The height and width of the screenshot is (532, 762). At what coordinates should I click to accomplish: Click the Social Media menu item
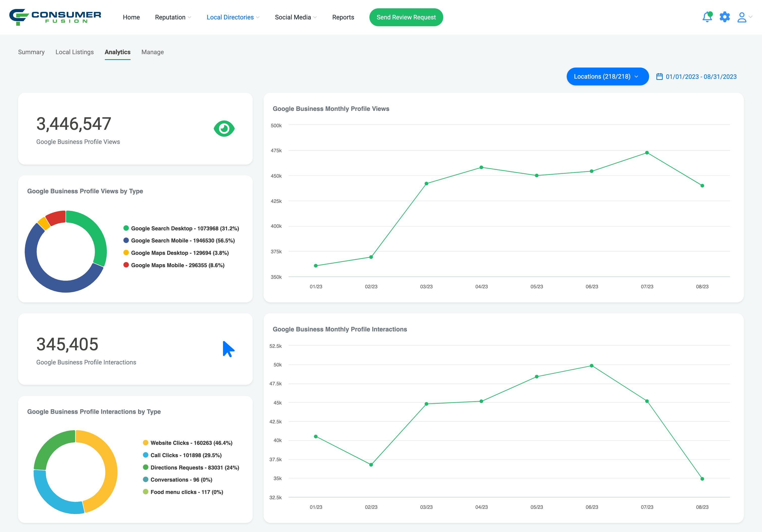click(x=294, y=17)
